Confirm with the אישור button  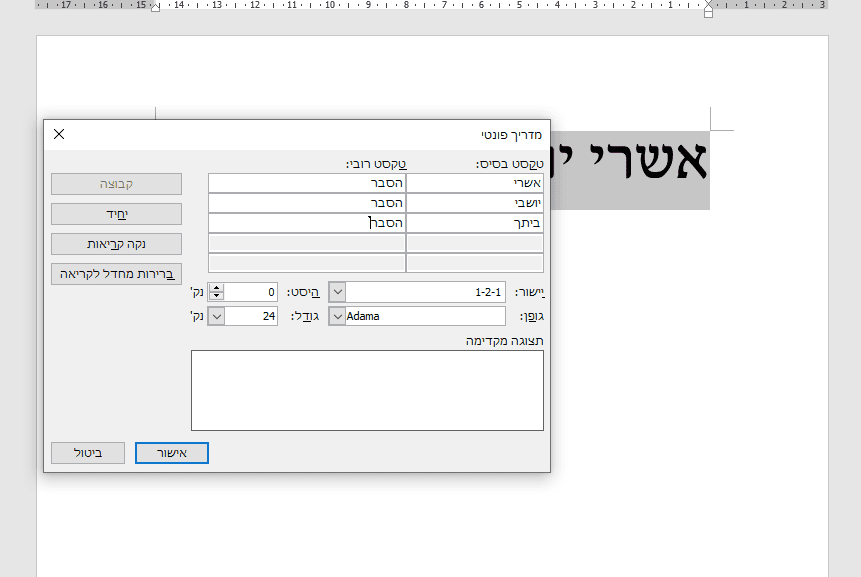[172, 453]
